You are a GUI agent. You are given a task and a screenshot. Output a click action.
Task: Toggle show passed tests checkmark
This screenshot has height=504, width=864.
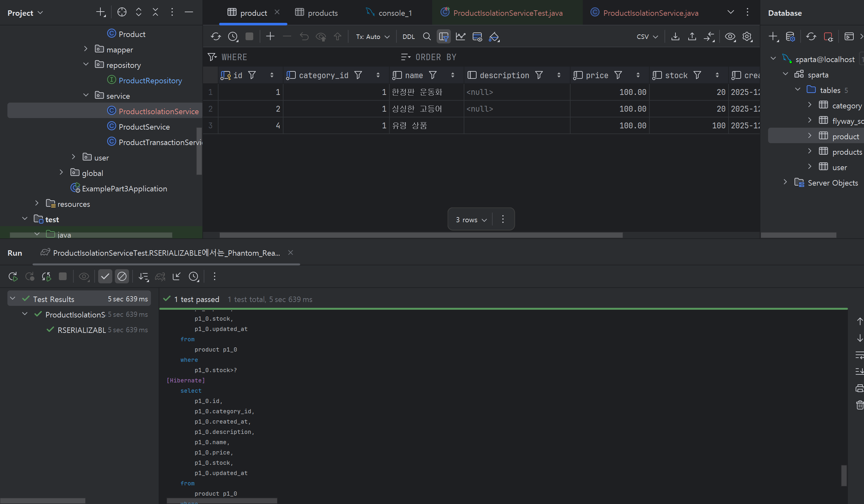pos(105,276)
